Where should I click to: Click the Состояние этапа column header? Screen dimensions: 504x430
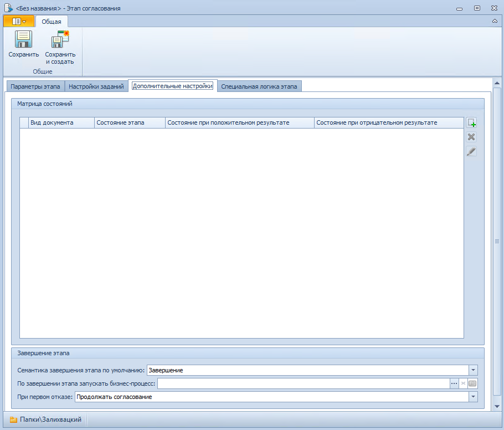[130, 122]
